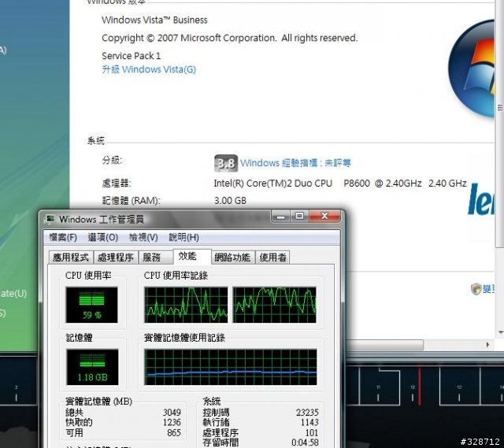Click the 可用 865 value
Screen dimensions: 504x448
[x=174, y=432]
